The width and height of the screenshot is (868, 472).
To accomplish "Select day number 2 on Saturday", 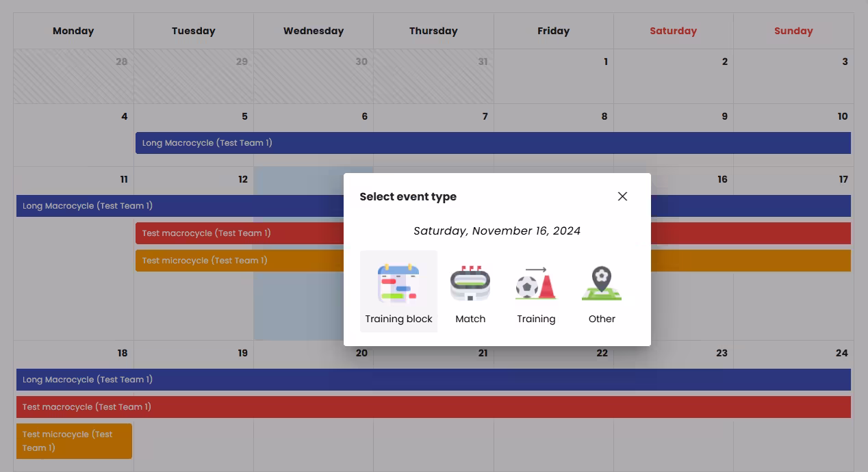I will pyautogui.click(x=725, y=62).
